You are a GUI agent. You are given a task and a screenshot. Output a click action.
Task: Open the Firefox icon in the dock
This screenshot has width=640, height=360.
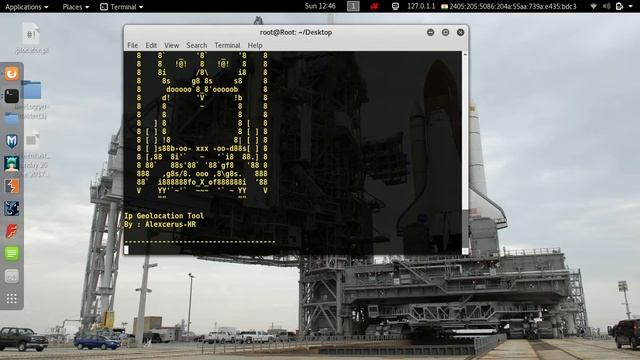[11, 73]
